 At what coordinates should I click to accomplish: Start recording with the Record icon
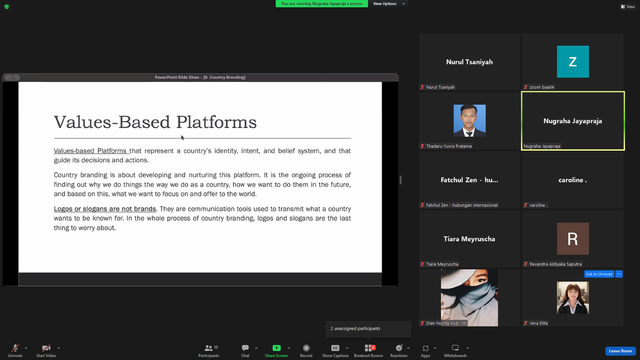(306, 348)
